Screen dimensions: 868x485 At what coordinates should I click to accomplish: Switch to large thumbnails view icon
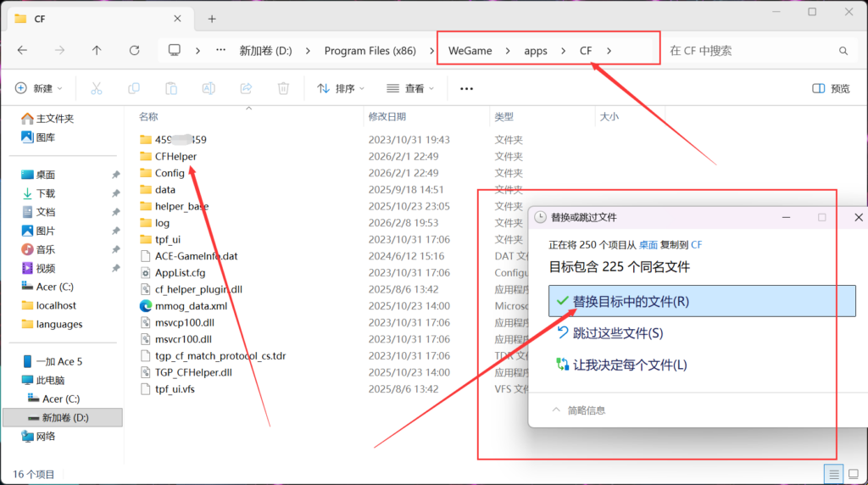(x=854, y=474)
